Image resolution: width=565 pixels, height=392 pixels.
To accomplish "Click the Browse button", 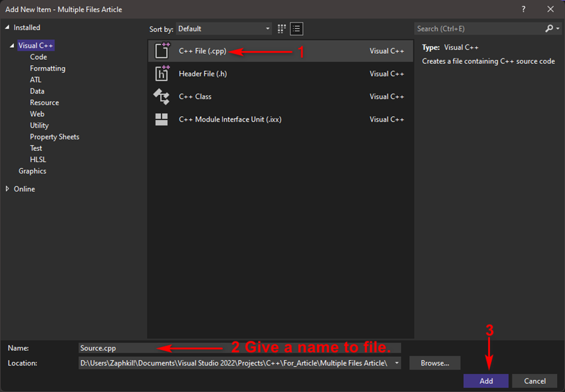I will pyautogui.click(x=435, y=363).
